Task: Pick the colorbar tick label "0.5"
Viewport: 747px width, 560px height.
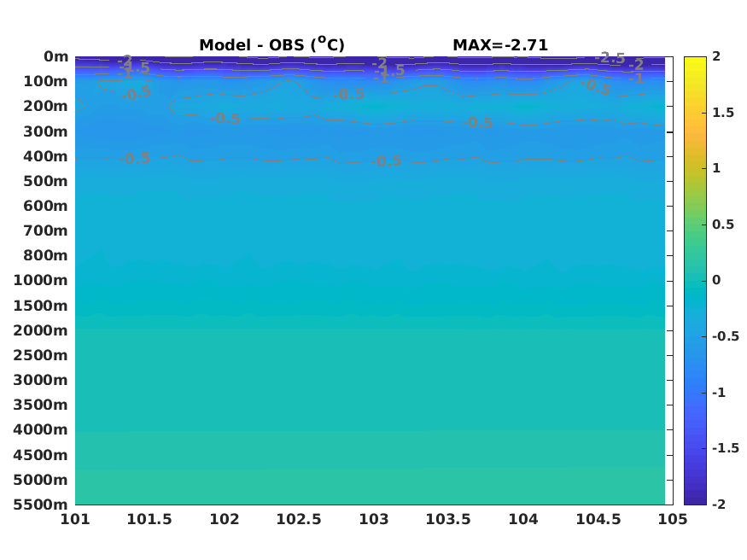Action: [x=723, y=225]
